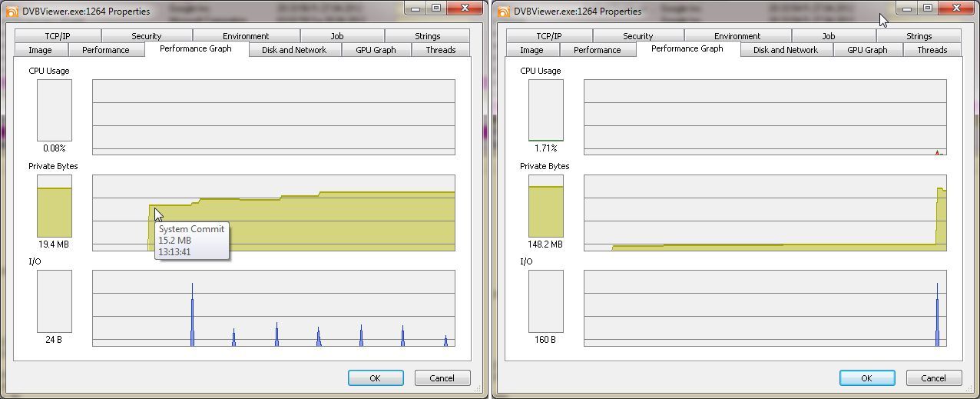The image size is (980, 399).
Task: Click CPU usage meter showing 1.71%
Action: click(x=546, y=110)
